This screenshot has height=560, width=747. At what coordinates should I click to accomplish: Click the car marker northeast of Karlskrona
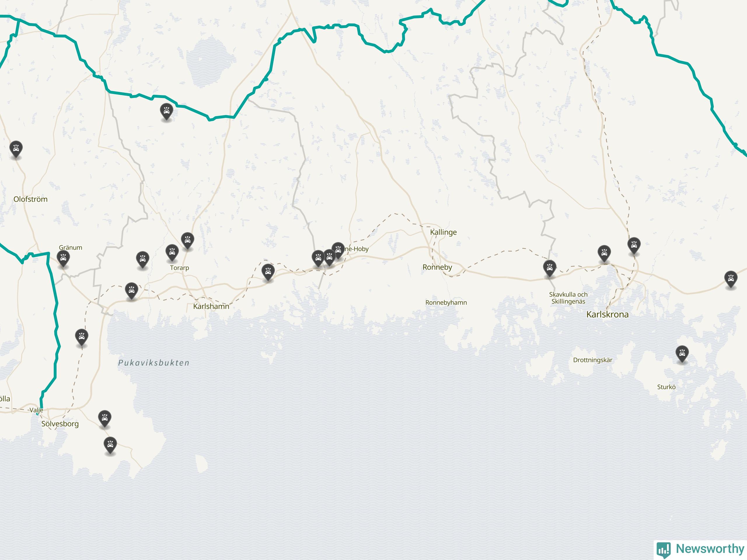(634, 245)
